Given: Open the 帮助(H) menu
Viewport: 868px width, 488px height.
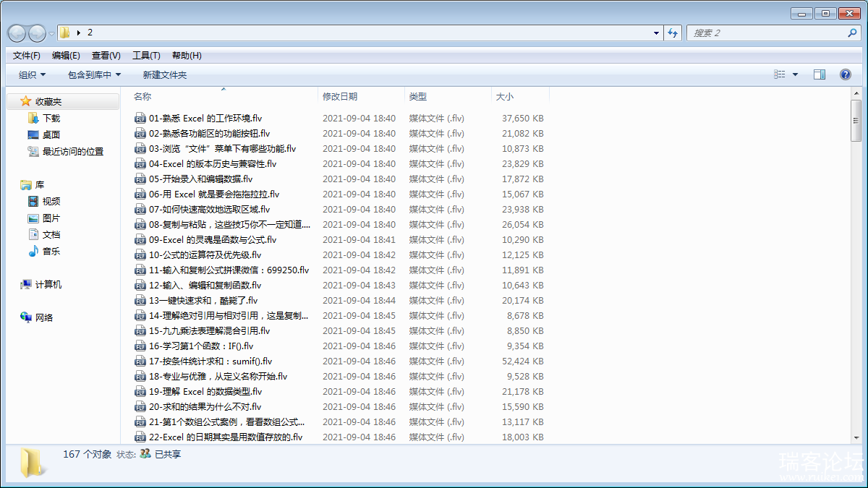Looking at the screenshot, I should pos(187,56).
